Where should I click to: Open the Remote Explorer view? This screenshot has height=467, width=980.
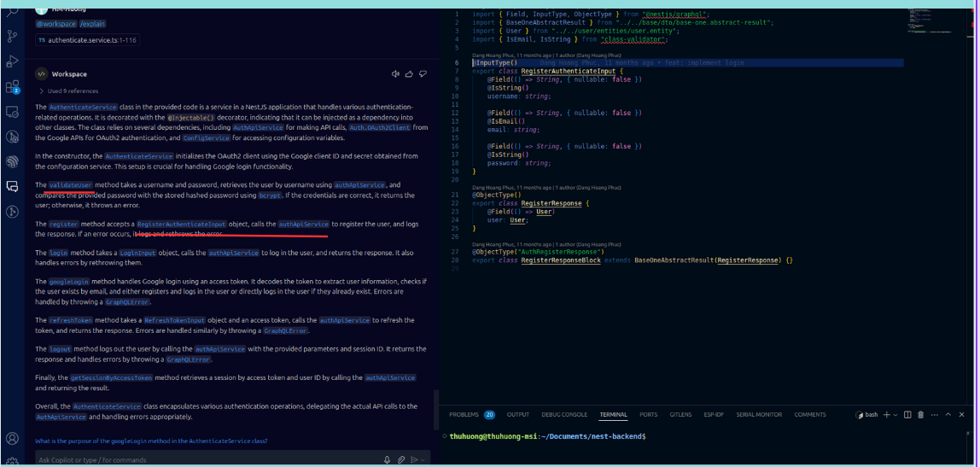(12, 112)
